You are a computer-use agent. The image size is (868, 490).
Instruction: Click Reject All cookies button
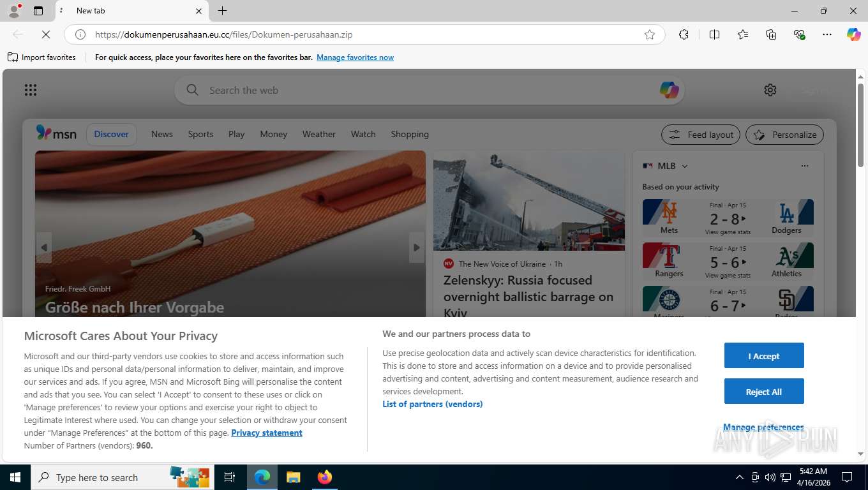(764, 392)
